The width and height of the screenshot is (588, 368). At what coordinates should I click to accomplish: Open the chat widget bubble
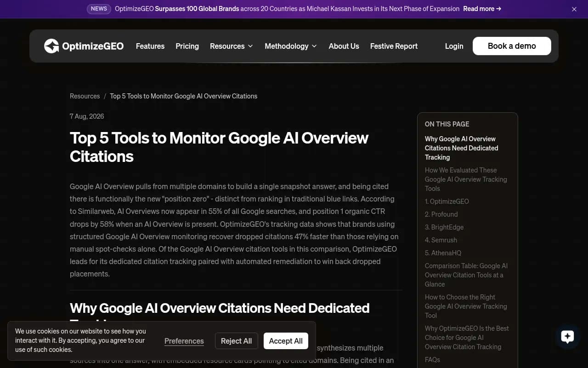click(567, 337)
